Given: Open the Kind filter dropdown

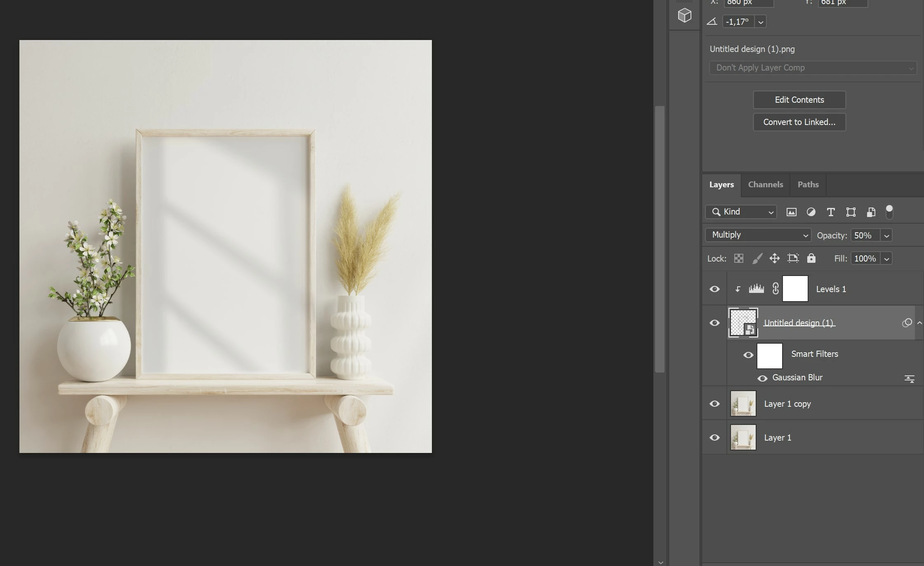Looking at the screenshot, I should 741,212.
